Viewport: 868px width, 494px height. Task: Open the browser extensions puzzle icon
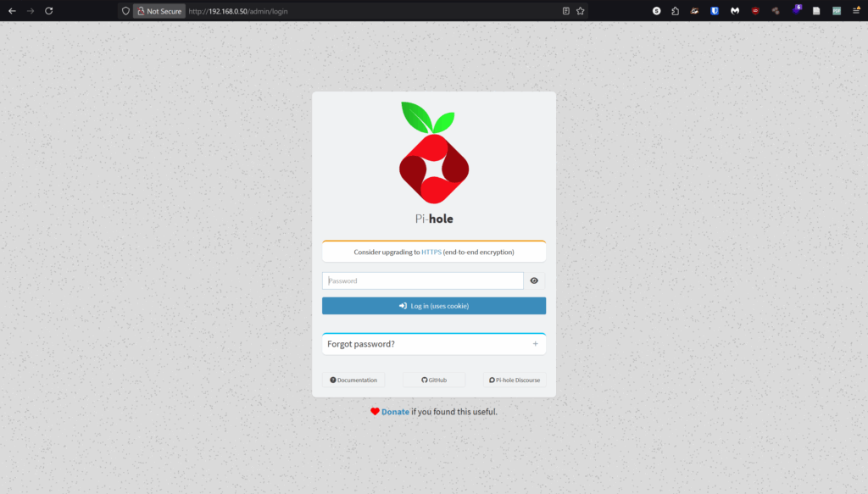click(675, 11)
